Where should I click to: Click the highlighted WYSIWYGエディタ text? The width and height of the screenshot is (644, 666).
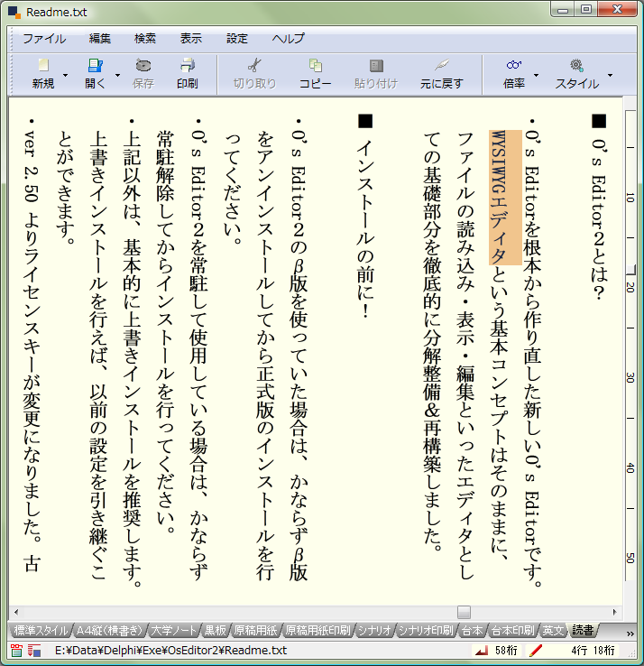500,198
